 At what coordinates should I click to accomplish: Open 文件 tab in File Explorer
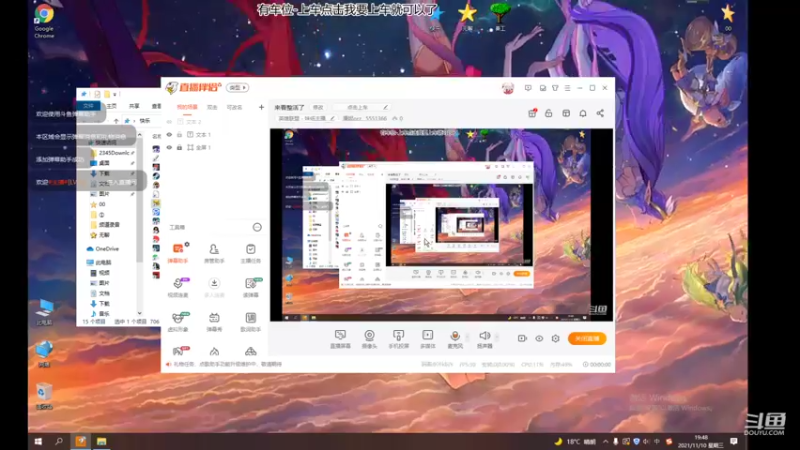pos(88,106)
